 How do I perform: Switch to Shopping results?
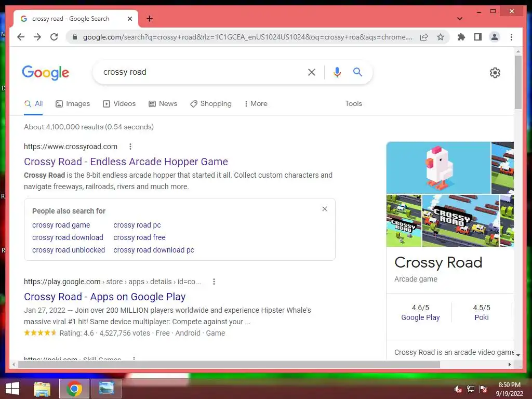[211, 104]
